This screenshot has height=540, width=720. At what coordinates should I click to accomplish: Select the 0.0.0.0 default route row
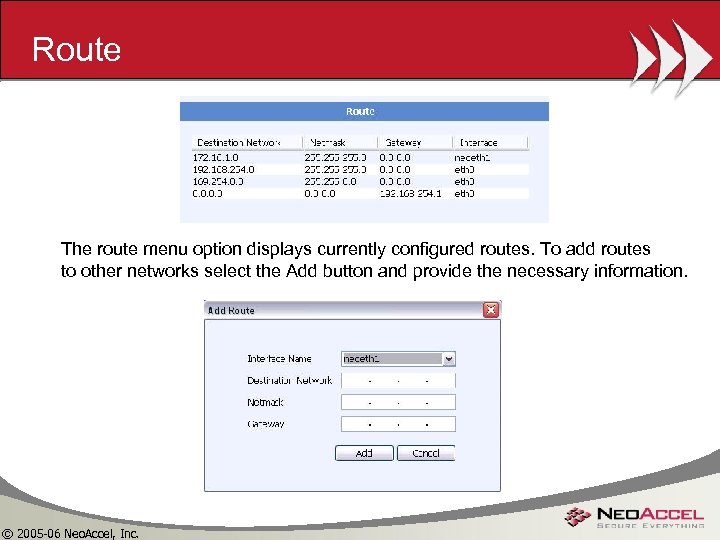click(x=360, y=193)
